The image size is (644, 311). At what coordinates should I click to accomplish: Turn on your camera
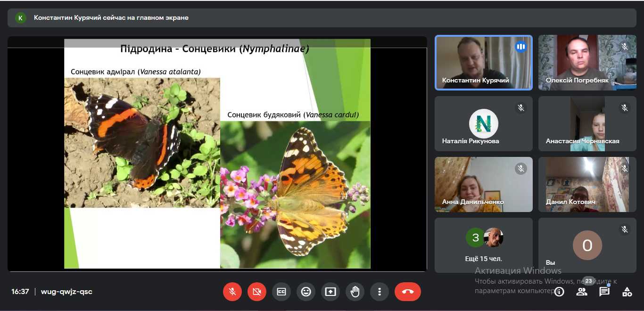click(257, 292)
